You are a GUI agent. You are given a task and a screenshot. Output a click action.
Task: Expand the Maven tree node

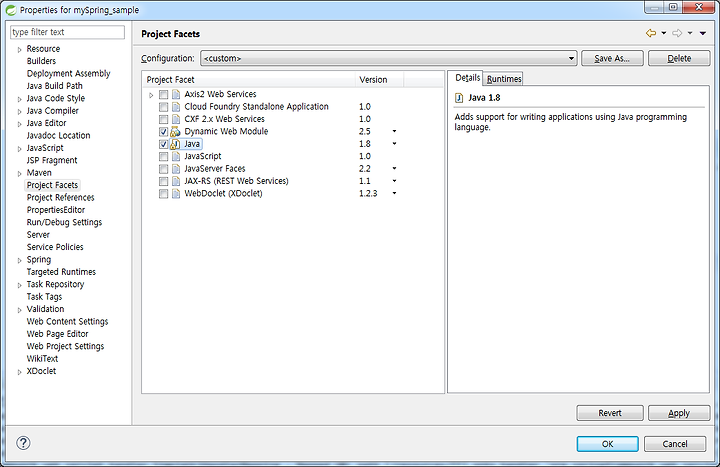(19, 174)
